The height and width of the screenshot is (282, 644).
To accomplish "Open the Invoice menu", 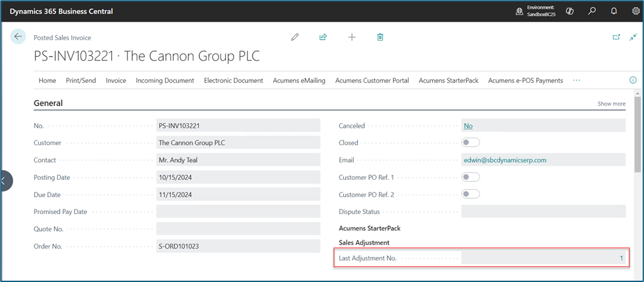I will coord(116,80).
